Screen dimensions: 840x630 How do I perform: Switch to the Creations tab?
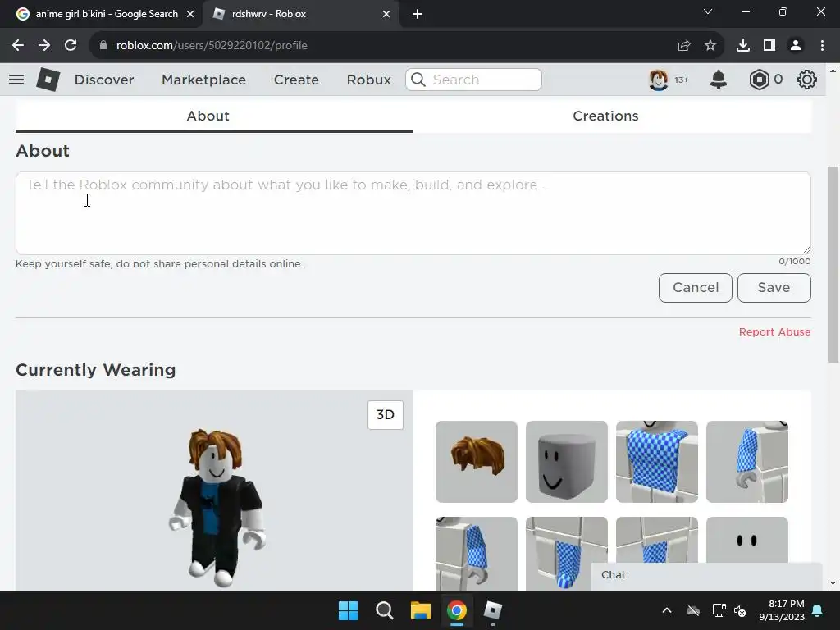tap(605, 116)
